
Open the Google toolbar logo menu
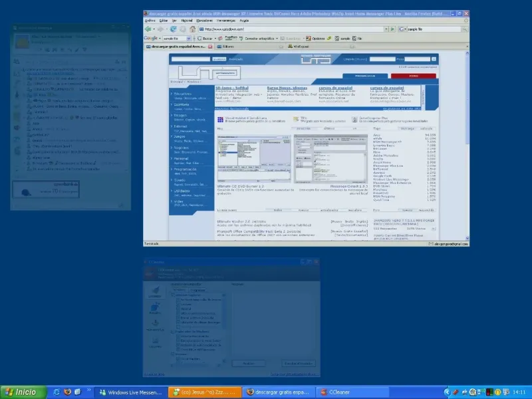152,39
